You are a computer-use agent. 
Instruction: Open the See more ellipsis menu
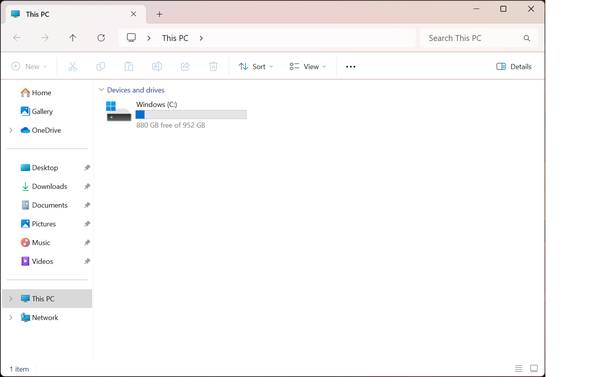(351, 67)
